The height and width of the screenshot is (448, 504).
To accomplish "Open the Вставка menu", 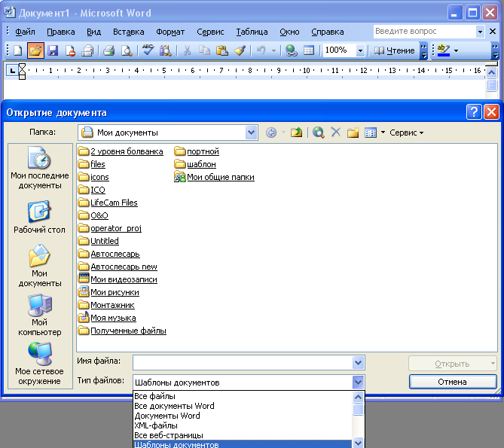I will coord(129,32).
